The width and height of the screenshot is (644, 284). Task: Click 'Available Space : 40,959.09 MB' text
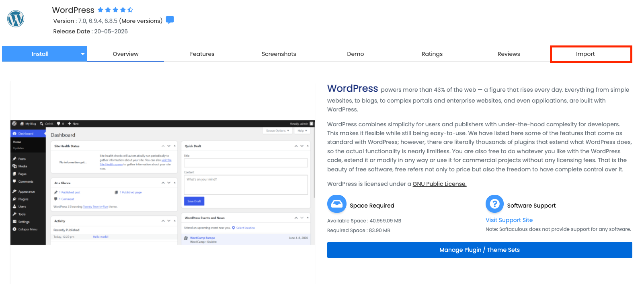point(364,221)
